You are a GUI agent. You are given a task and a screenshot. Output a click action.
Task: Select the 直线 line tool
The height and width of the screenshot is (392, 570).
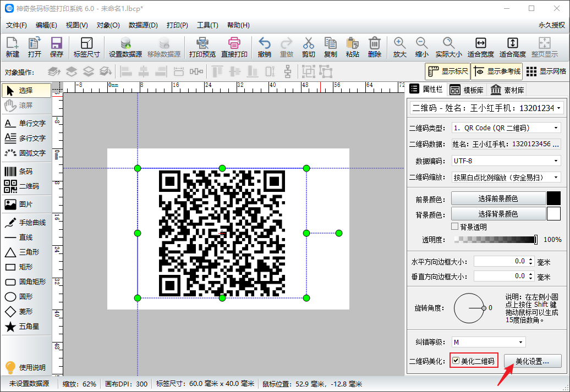tap(26, 238)
